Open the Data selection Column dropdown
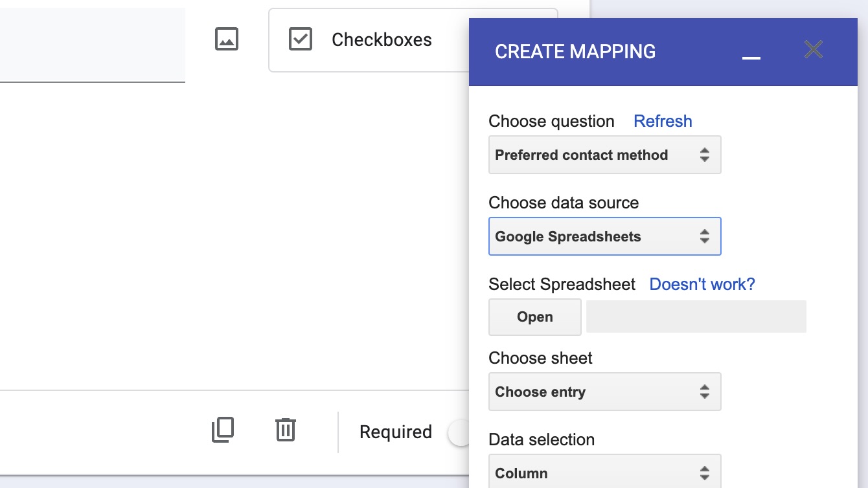This screenshot has width=868, height=488. coord(604,473)
